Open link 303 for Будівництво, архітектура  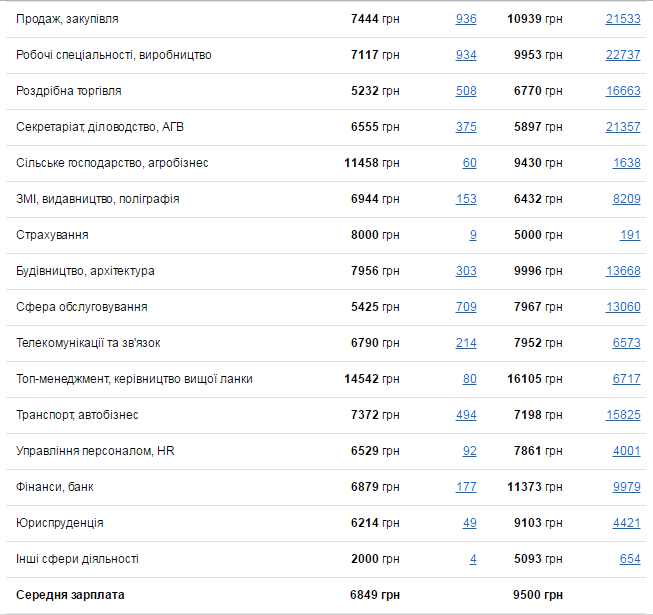[466, 271]
